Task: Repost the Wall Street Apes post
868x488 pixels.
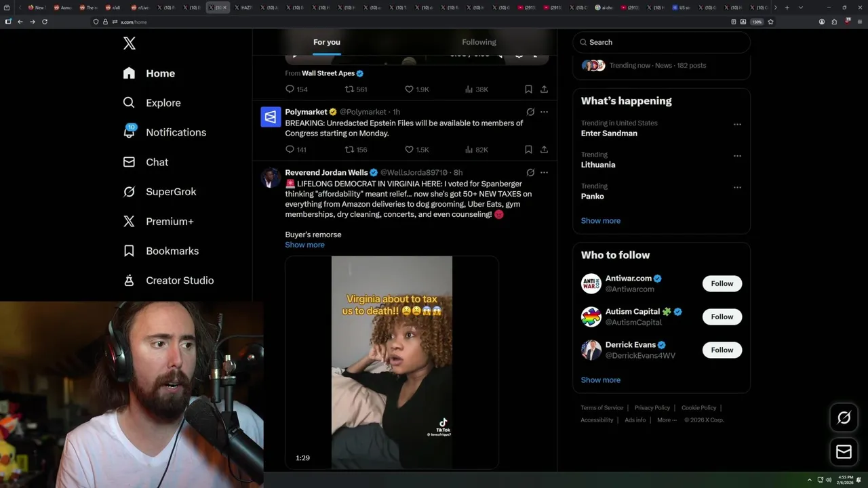Action: point(356,89)
